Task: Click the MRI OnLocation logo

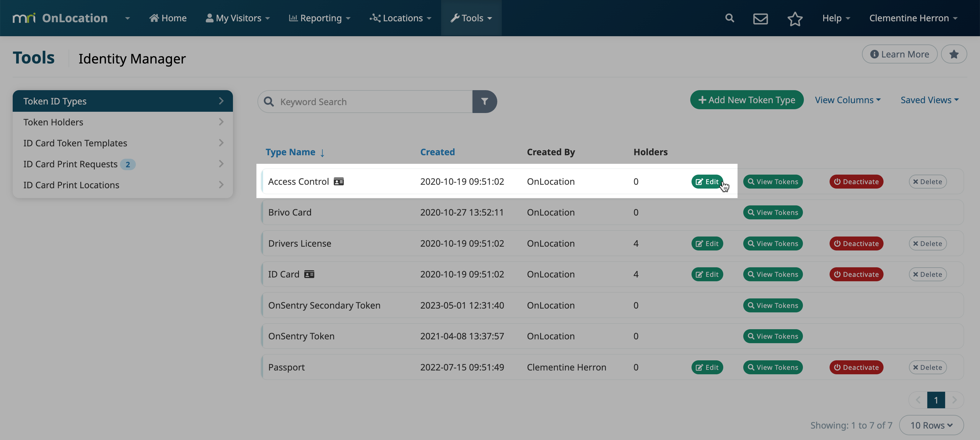Action: coord(60,18)
